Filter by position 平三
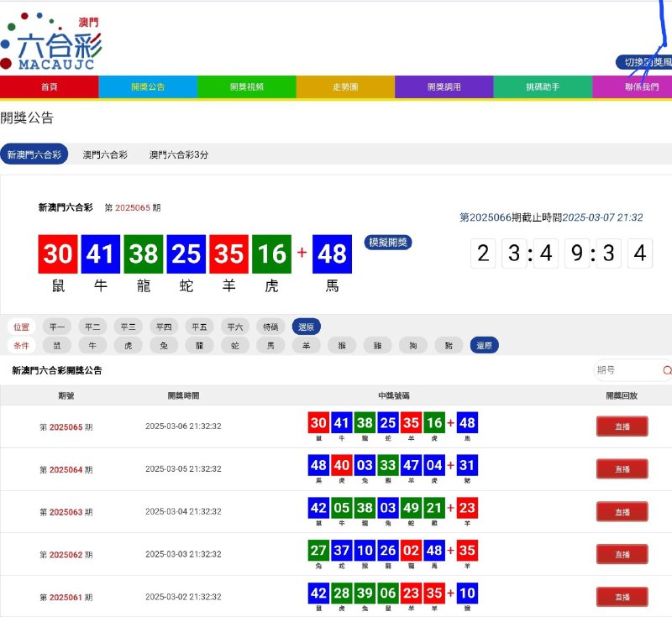This screenshot has height=617, width=672. (128, 327)
